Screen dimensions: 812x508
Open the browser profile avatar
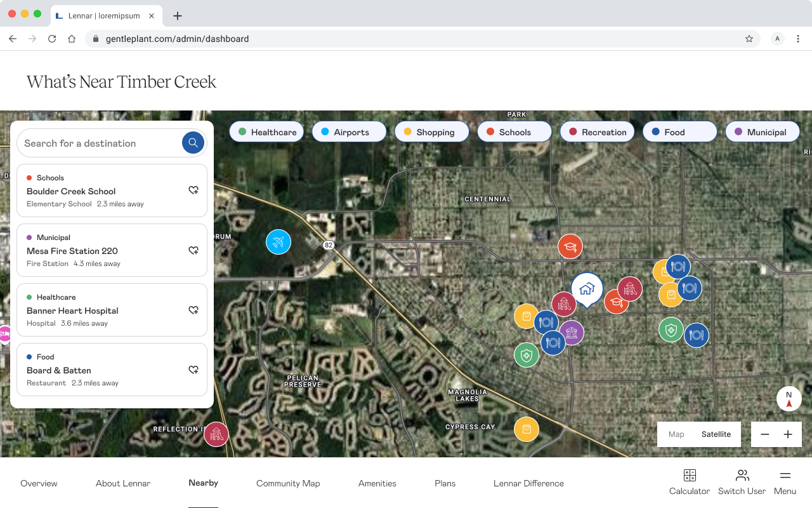(x=778, y=39)
